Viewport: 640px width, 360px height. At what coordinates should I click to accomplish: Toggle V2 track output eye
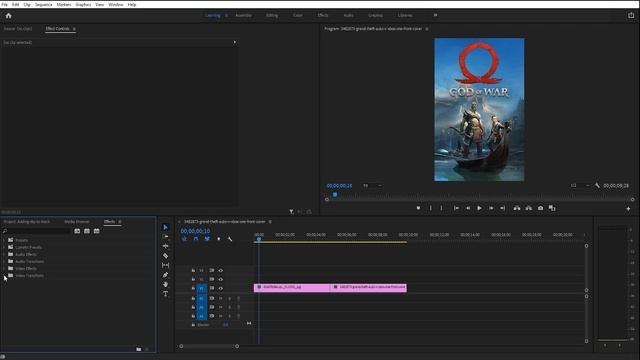coord(220,279)
